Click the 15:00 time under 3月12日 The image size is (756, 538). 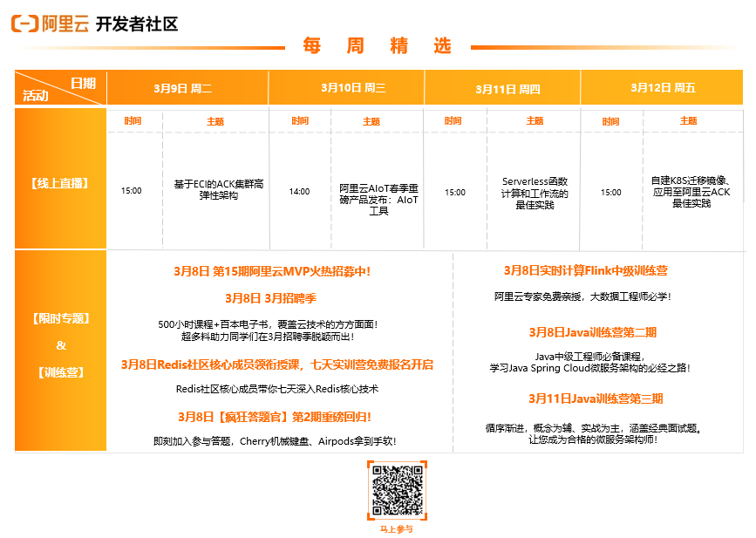[x=611, y=193]
